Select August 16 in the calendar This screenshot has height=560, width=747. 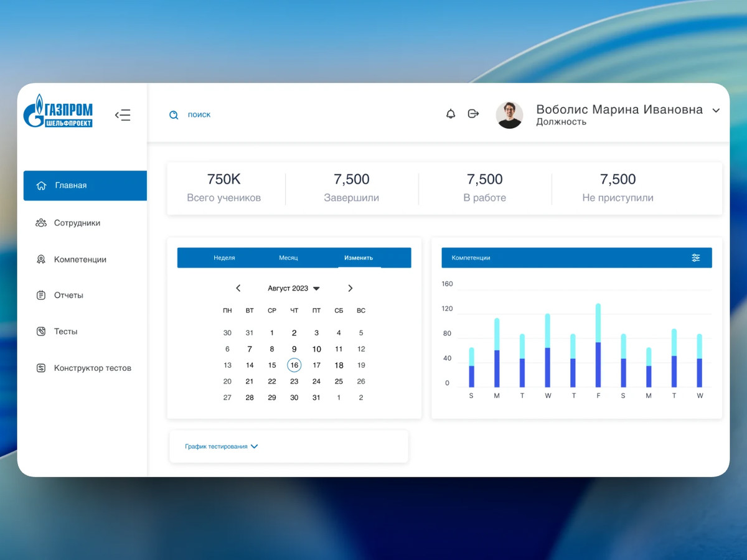294,365
